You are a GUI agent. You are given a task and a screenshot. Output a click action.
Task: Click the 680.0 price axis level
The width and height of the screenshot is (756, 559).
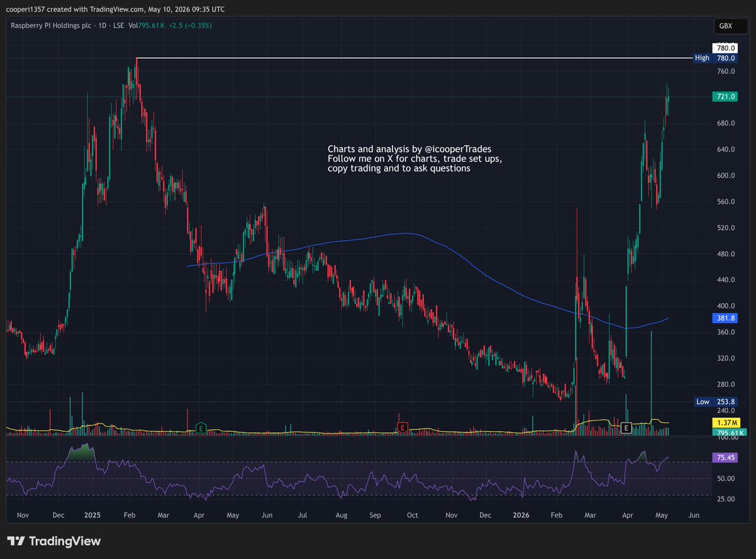point(725,123)
